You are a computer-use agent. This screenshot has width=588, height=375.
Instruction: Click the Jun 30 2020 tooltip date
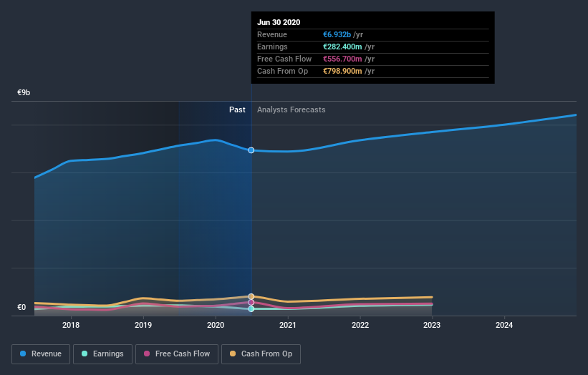coord(279,22)
